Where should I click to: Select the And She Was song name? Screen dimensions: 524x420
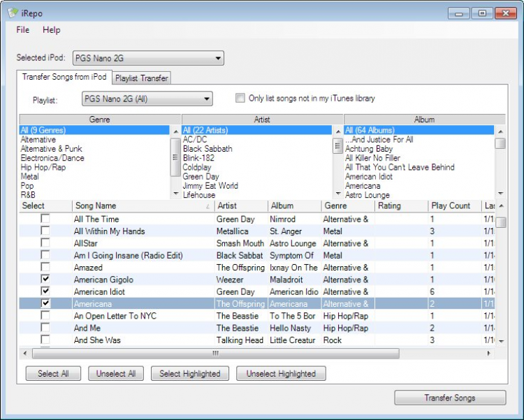pyautogui.click(x=97, y=340)
